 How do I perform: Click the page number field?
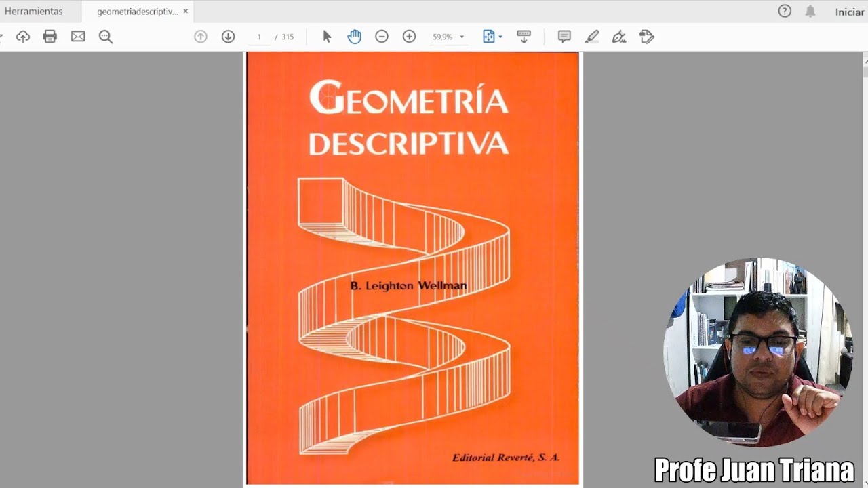[x=259, y=37]
